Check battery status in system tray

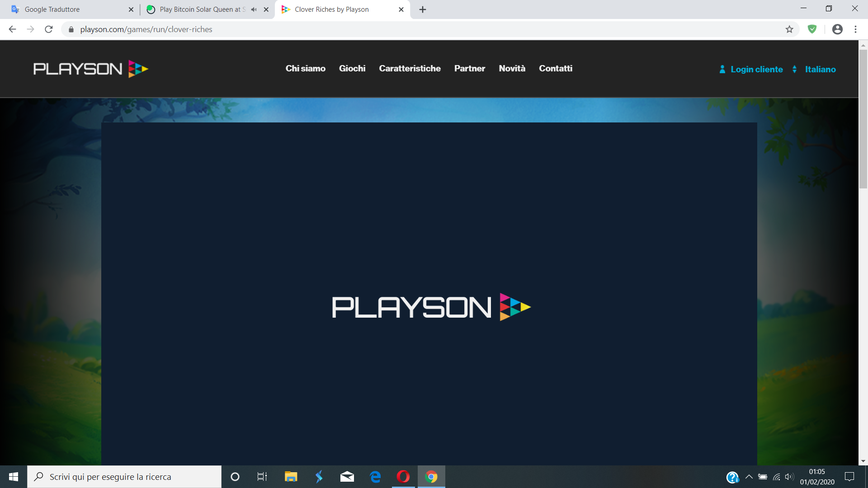coord(763,477)
